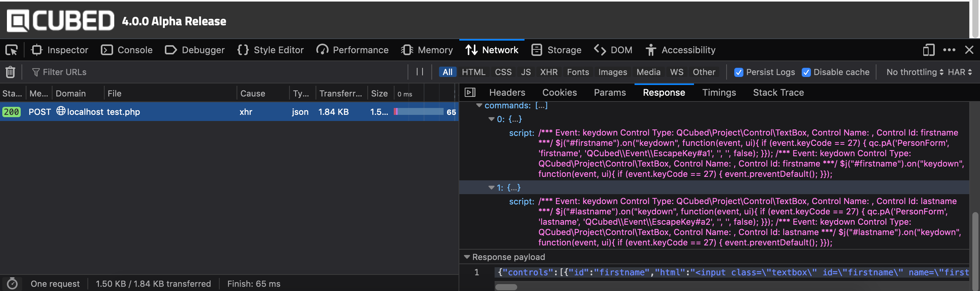
Task: Close the developer tools panel
Action: pyautogui.click(x=969, y=50)
